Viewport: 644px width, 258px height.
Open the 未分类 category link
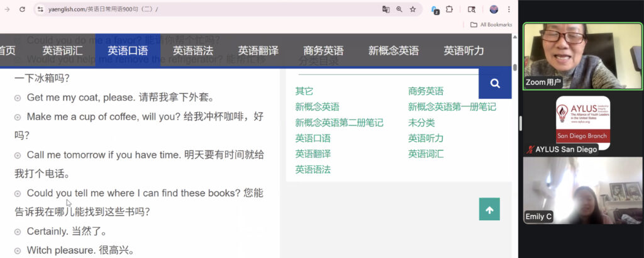point(421,123)
